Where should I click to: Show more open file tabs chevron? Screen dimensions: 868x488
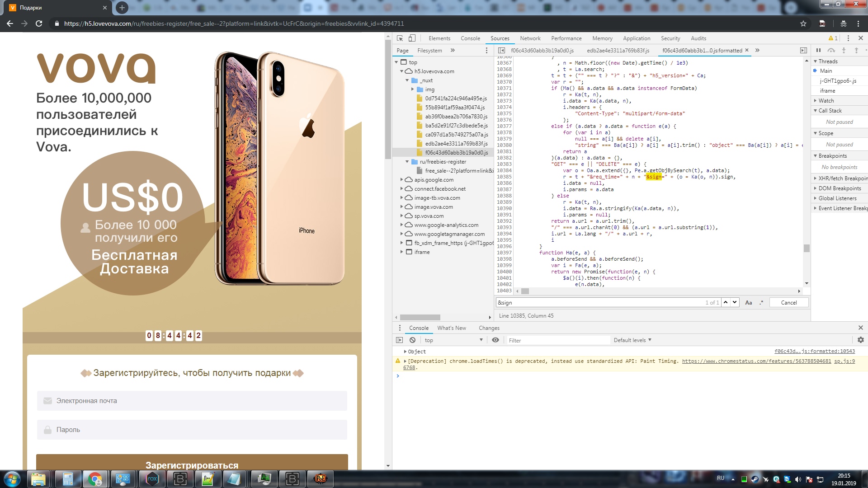[x=757, y=51]
